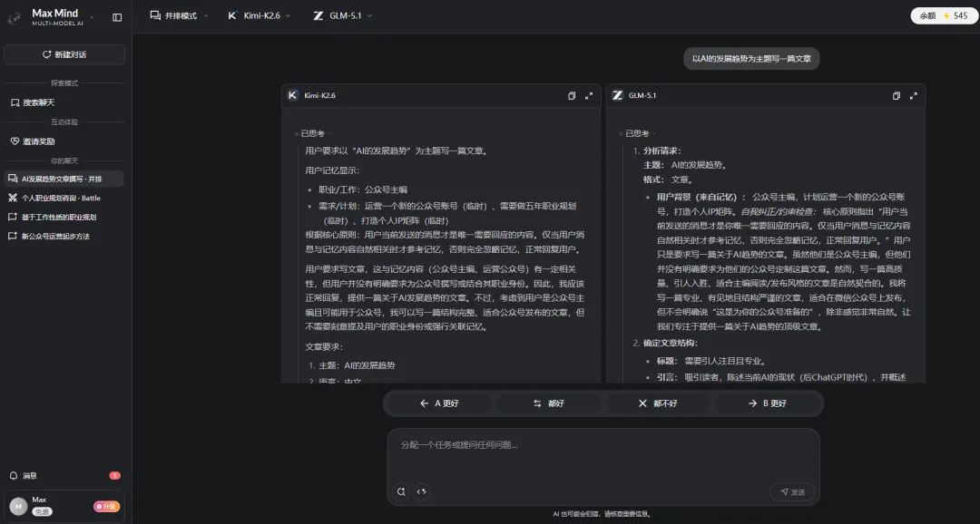Click the 升级 upgrade badge
The image size is (980, 524).
pyautogui.click(x=106, y=507)
